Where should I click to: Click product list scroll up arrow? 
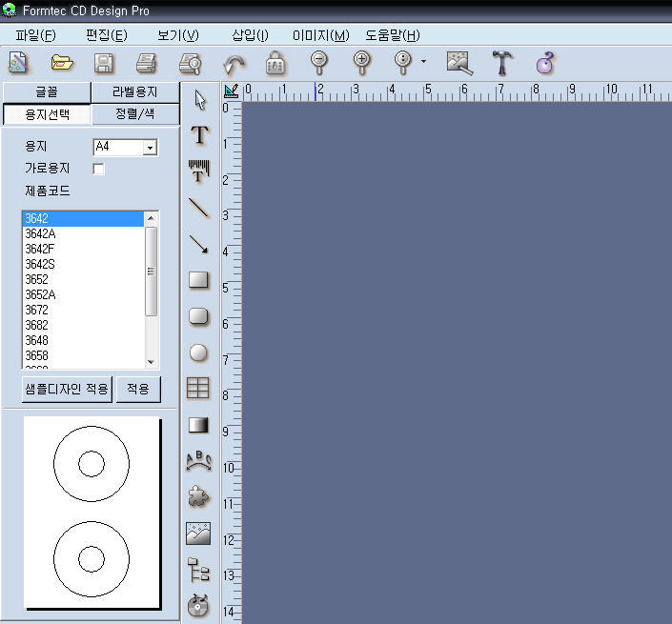151,218
